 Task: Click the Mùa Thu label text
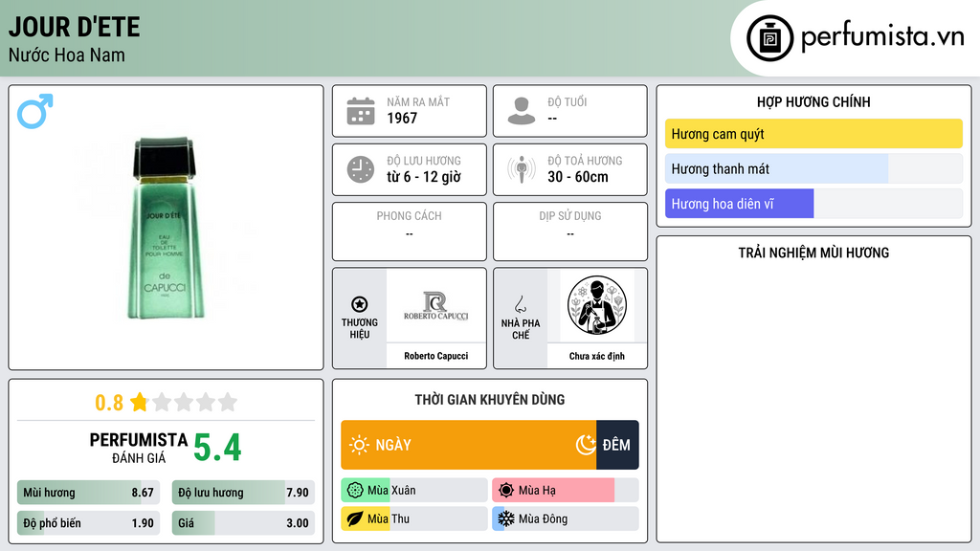click(389, 518)
